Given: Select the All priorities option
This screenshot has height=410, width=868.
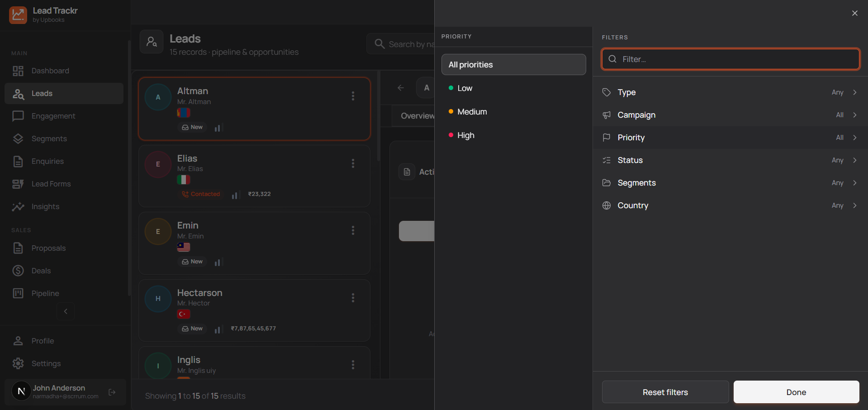Looking at the screenshot, I should pyautogui.click(x=513, y=65).
